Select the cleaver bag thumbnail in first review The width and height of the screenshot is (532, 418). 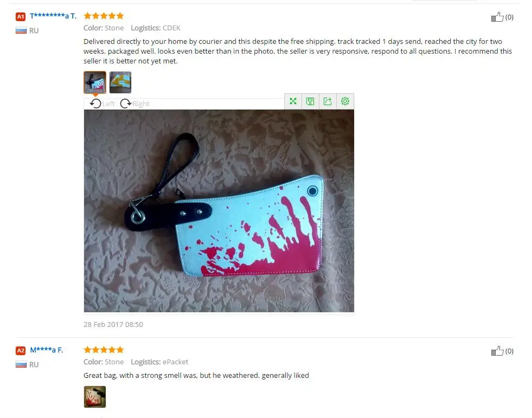[x=95, y=82]
